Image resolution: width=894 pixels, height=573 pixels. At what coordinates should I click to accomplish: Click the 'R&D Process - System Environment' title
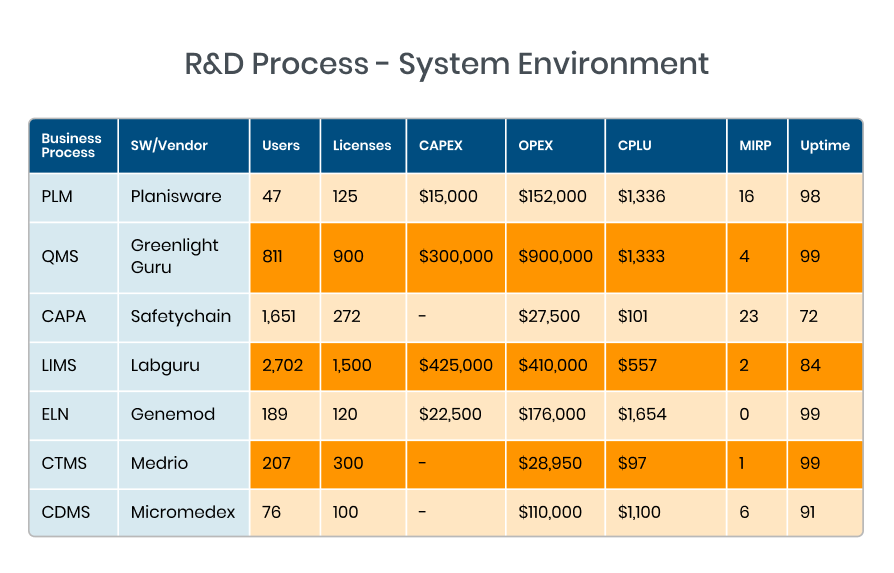click(x=446, y=64)
